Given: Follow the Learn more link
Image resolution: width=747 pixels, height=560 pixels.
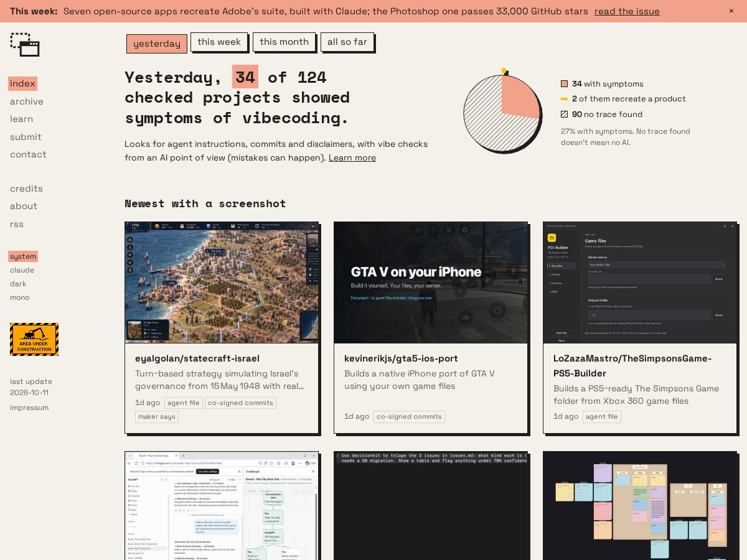Looking at the screenshot, I should point(352,157).
